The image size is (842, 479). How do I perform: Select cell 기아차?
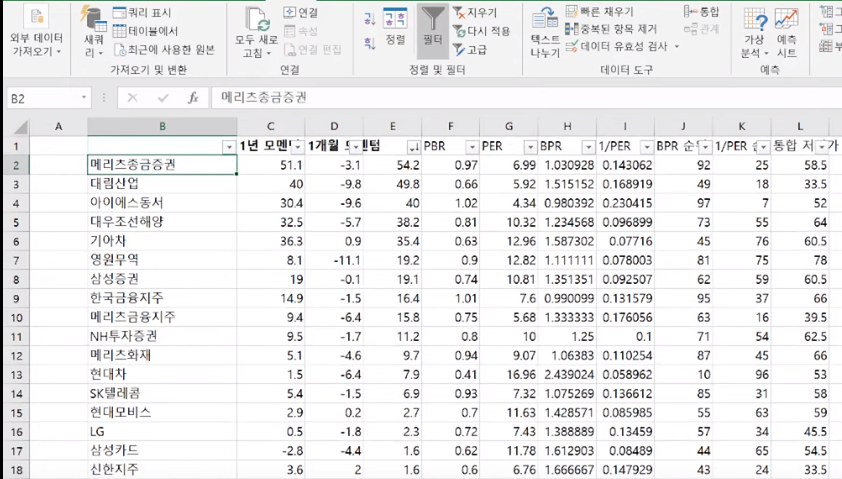coord(162,241)
